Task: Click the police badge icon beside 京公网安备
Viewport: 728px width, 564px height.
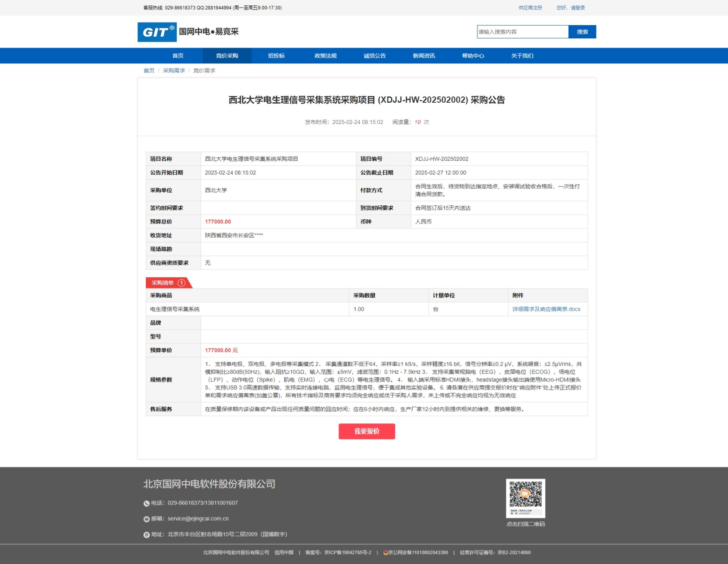Action: click(386, 553)
